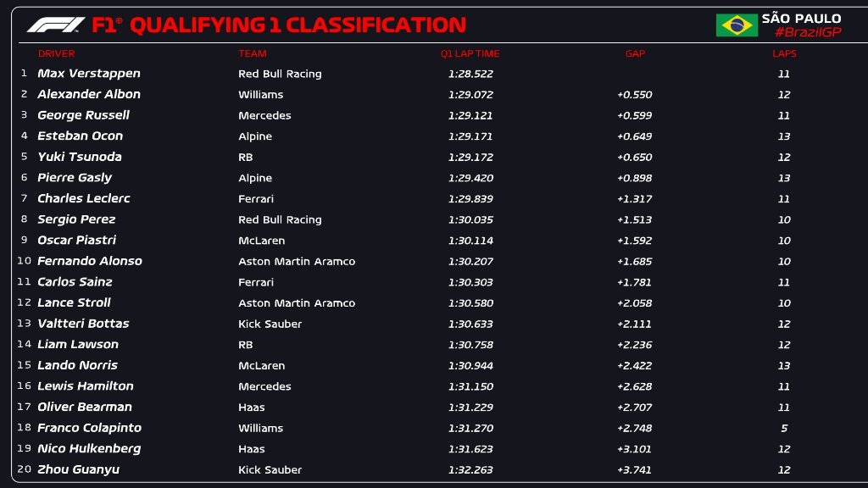Viewport: 868px width, 488px height.
Task: Select the TEAM column header
Action: pos(252,53)
